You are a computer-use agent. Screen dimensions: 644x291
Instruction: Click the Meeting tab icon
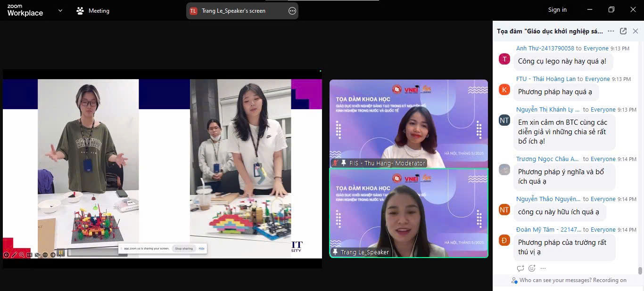[x=80, y=10]
